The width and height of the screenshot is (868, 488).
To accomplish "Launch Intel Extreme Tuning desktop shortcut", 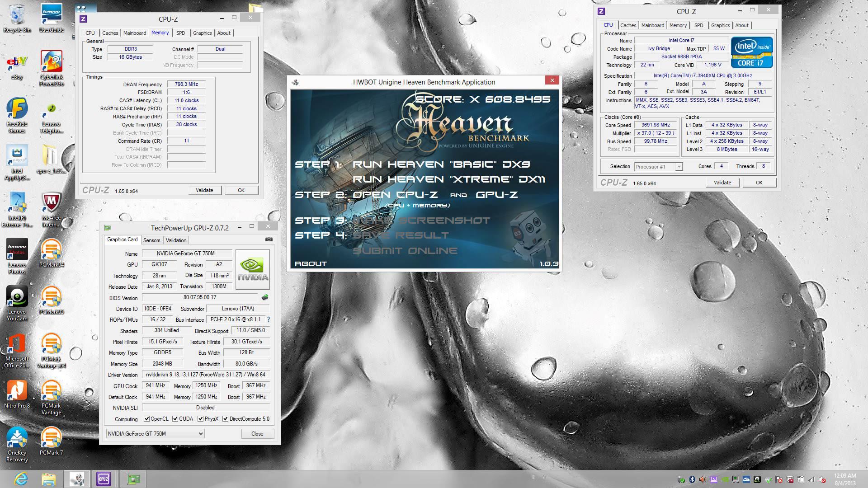I will pos(17,210).
